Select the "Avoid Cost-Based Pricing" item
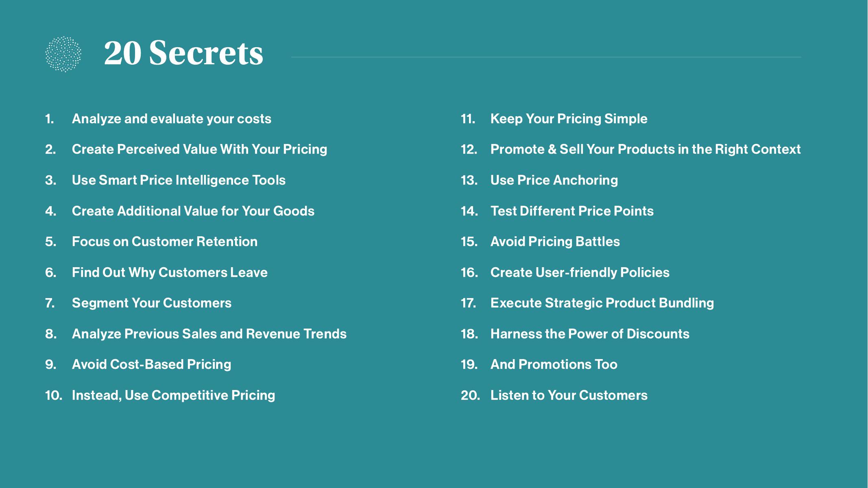Screen dimensions: 868x488 pyautogui.click(x=151, y=364)
